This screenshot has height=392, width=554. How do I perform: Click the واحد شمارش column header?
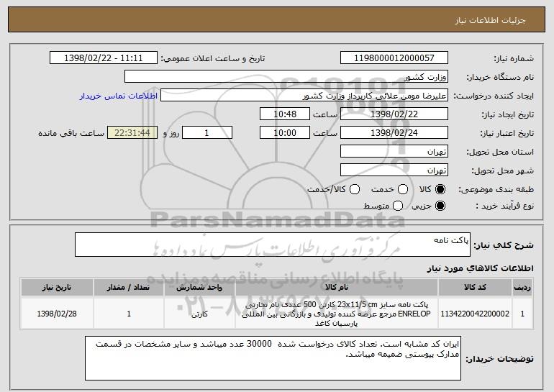point(199,288)
